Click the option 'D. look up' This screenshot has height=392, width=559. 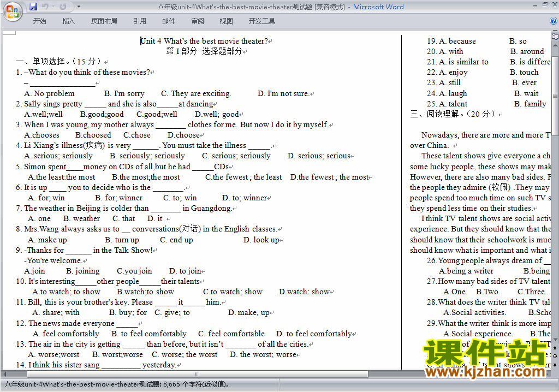[261, 240]
